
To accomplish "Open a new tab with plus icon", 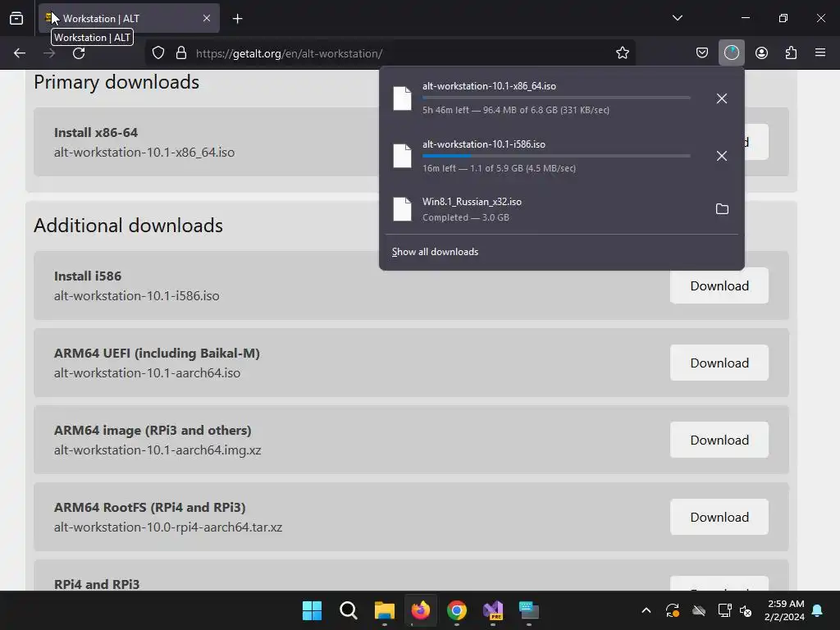I will coord(238,19).
